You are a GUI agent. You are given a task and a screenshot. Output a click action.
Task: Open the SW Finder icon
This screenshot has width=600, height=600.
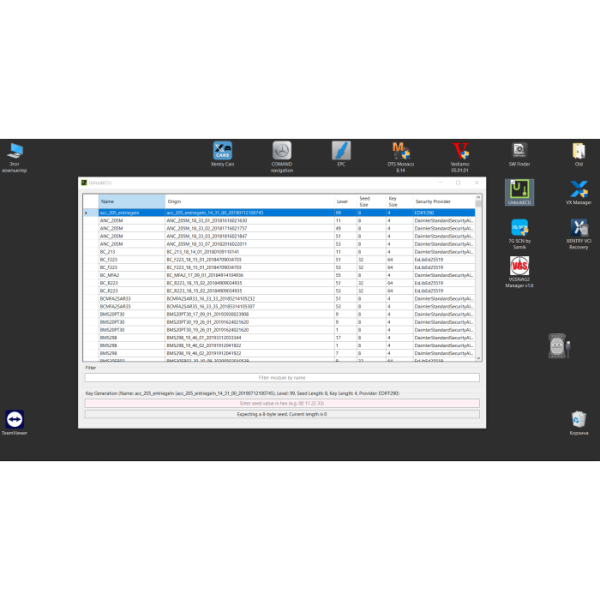click(519, 151)
